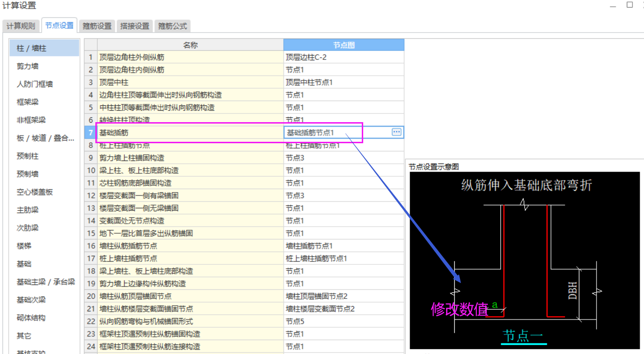Click 墙柱纵筋插筋节点 row name

coord(191,246)
